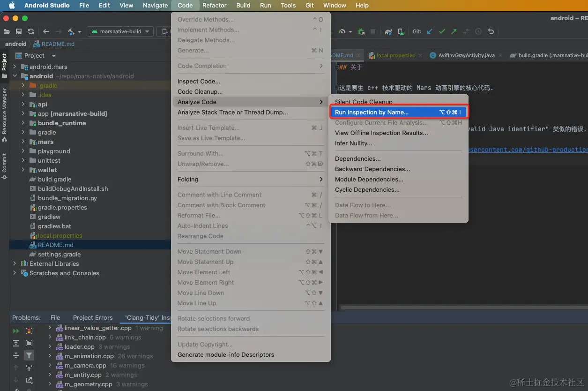
Task: Expand the android.mars tree node
Action: (15, 67)
